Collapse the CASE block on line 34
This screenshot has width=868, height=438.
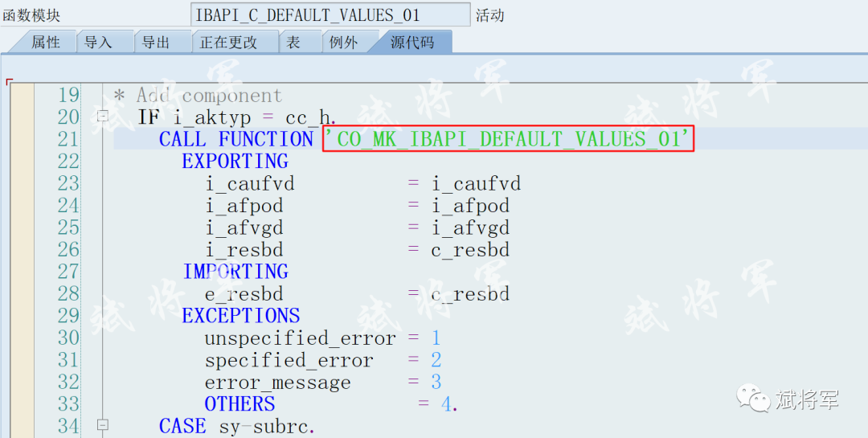(x=102, y=425)
